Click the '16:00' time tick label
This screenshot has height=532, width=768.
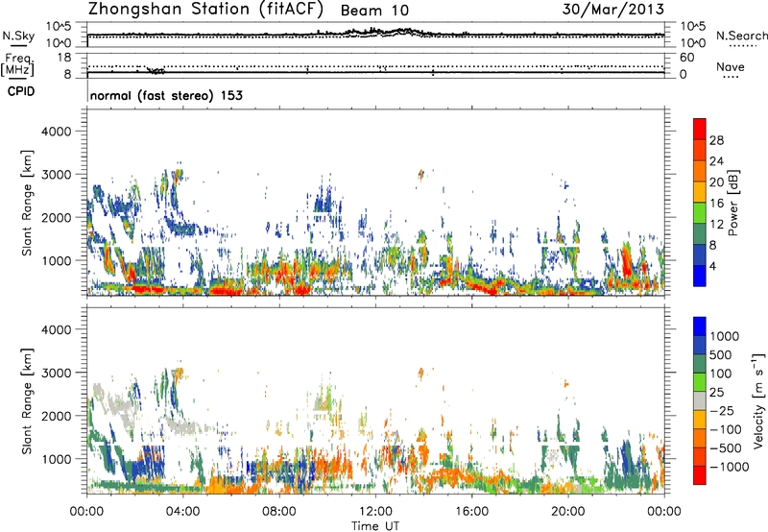(471, 512)
